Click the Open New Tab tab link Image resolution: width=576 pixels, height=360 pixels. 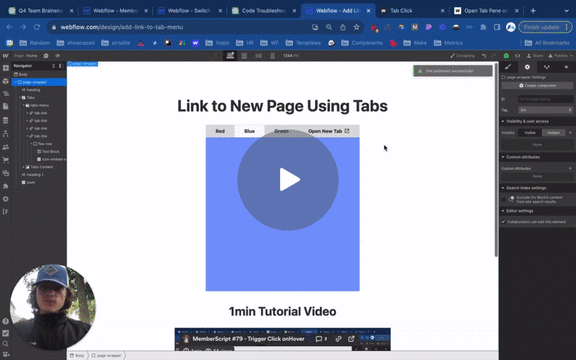(328, 131)
